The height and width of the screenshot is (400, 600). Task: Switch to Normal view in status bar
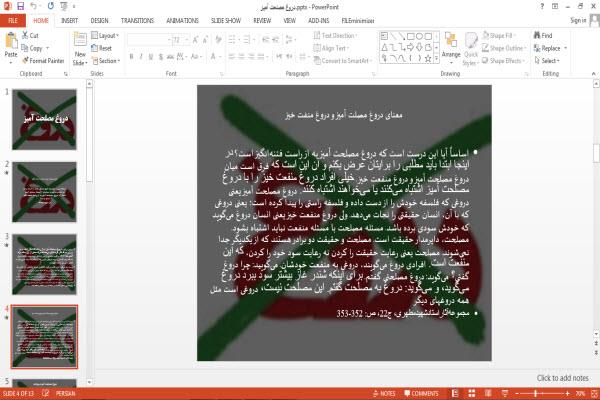pyautogui.click(x=455, y=393)
